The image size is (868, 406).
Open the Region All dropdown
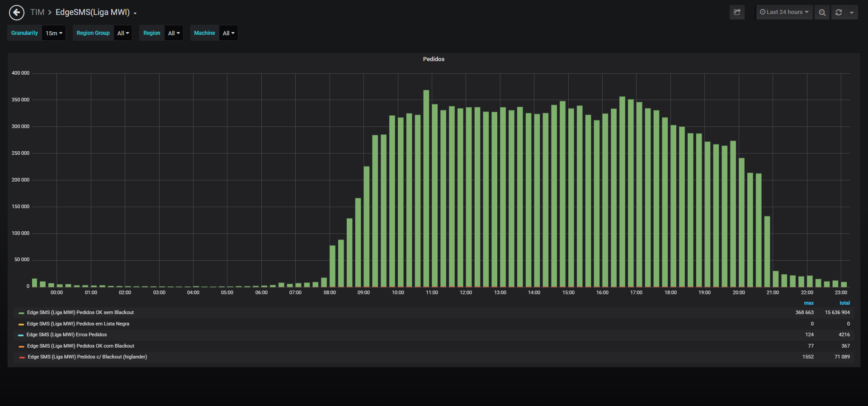click(x=174, y=33)
